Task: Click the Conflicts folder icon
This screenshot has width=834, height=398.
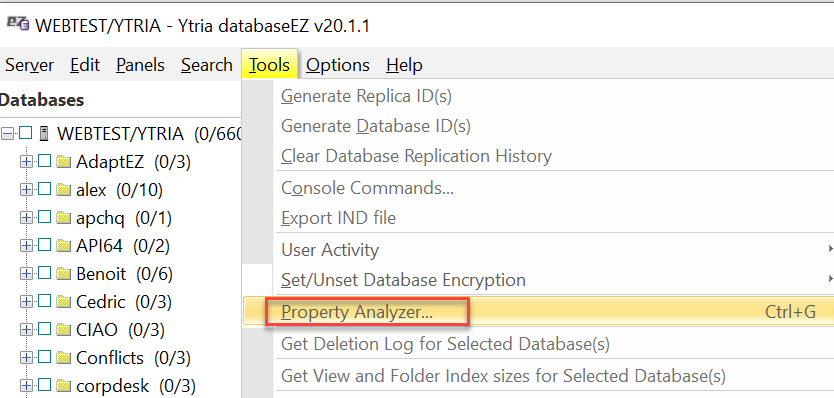Action: pyautogui.click(x=63, y=358)
